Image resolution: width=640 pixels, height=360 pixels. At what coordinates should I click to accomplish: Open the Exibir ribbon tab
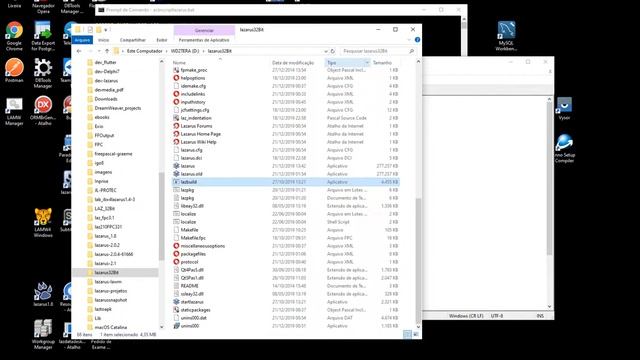click(x=162, y=40)
